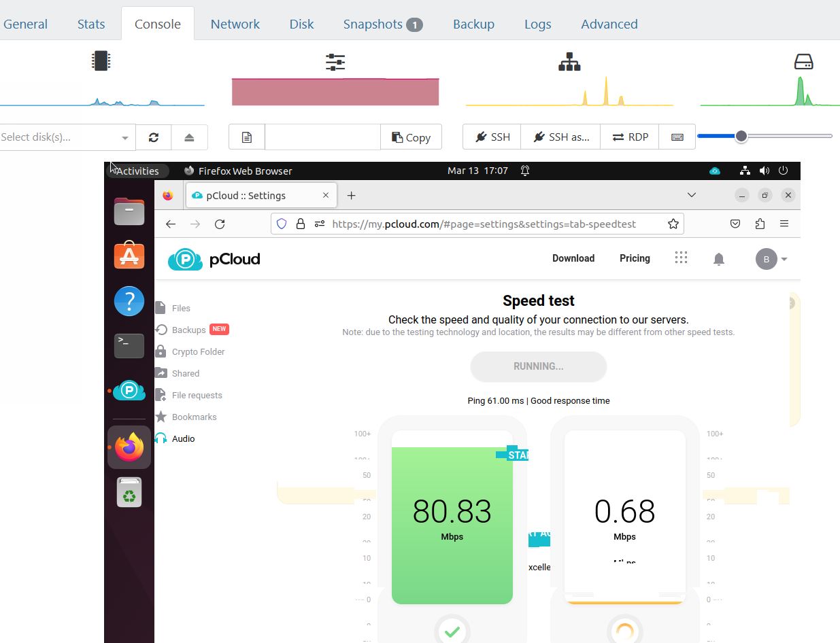Viewport: 840px width, 643px height.
Task: Open the Network tab
Action: [x=235, y=24]
